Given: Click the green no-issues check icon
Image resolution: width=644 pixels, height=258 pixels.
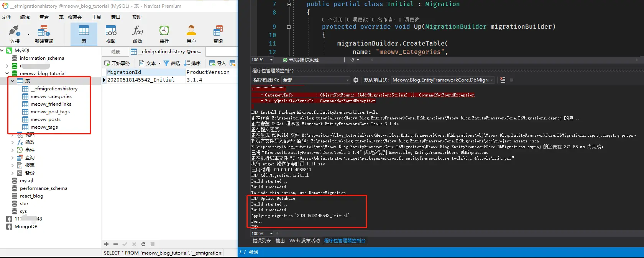Looking at the screenshot, I should point(285,60).
